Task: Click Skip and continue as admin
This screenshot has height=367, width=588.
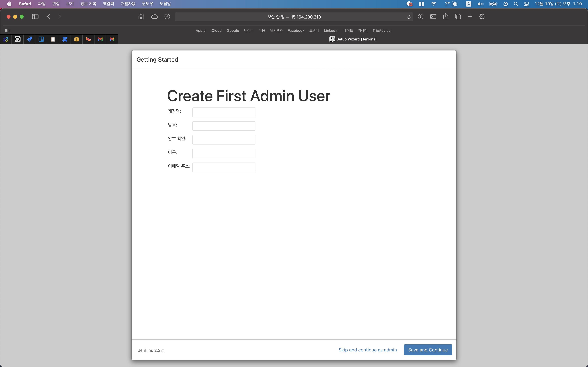Action: (x=367, y=350)
